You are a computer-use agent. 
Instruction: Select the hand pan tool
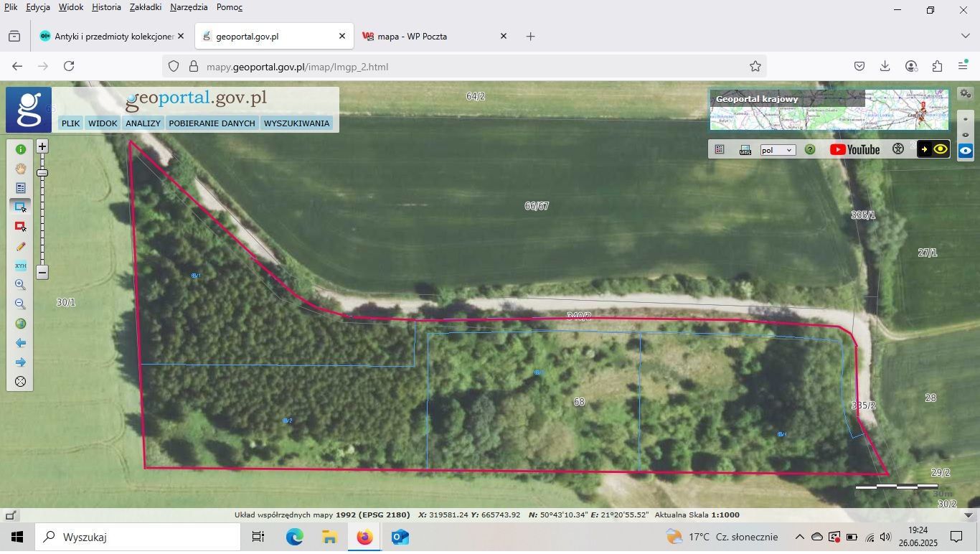click(x=20, y=169)
